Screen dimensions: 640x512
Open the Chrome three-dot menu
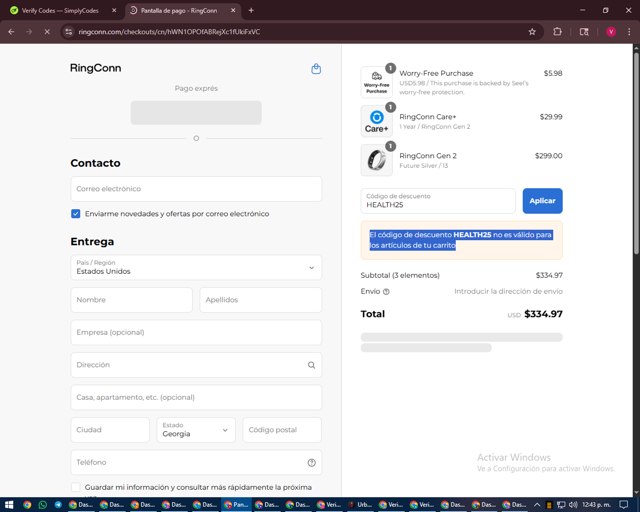click(x=629, y=32)
